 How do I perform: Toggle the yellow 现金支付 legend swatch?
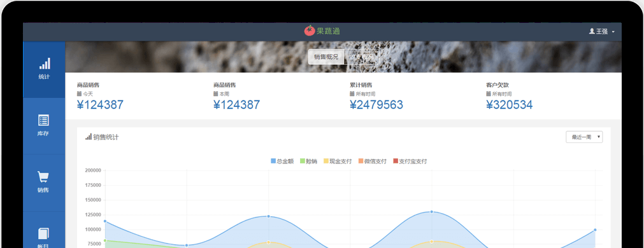pyautogui.click(x=326, y=161)
